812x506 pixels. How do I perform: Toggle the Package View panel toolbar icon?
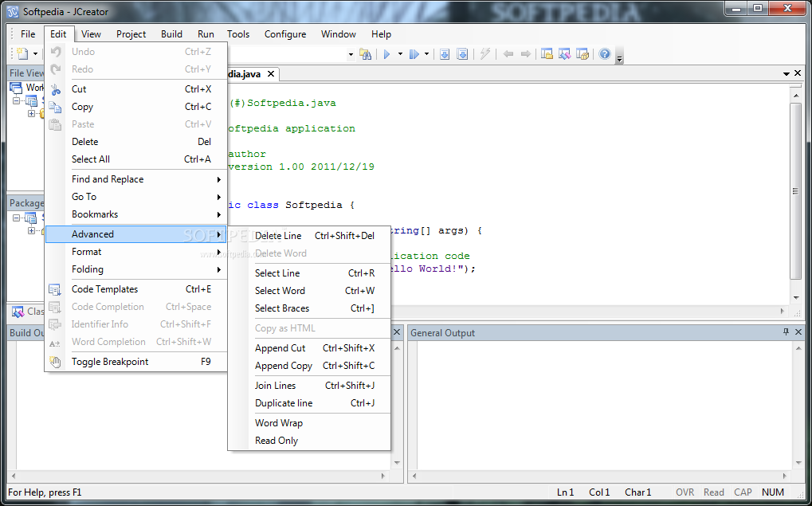[583, 54]
